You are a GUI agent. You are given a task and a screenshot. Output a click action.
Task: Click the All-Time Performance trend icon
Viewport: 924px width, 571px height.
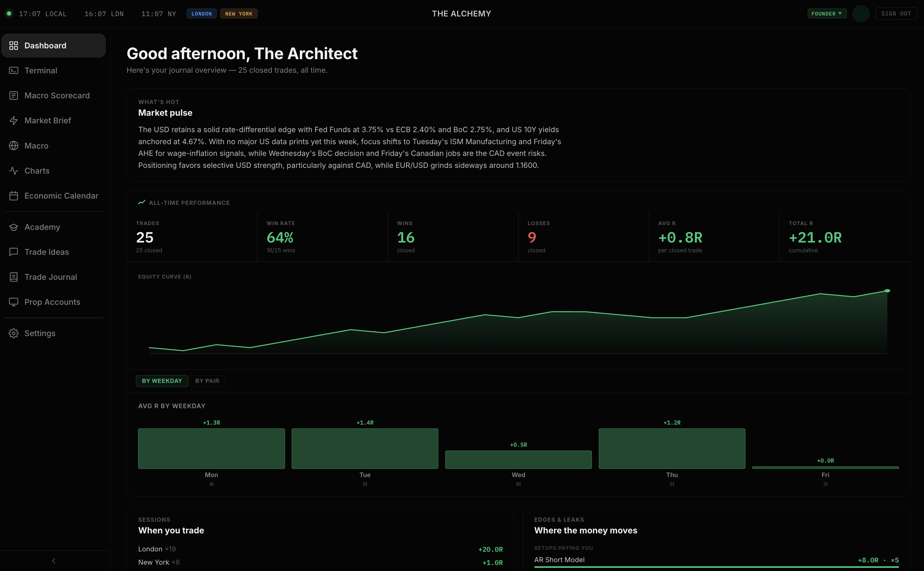142,202
